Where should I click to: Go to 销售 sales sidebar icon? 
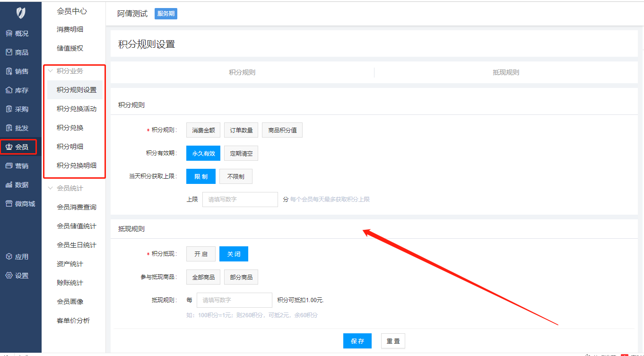(x=9, y=71)
